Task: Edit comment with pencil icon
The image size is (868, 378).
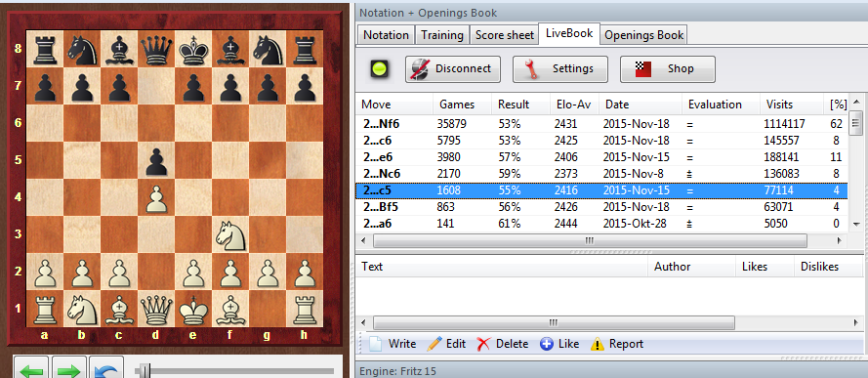Action: 447,344
